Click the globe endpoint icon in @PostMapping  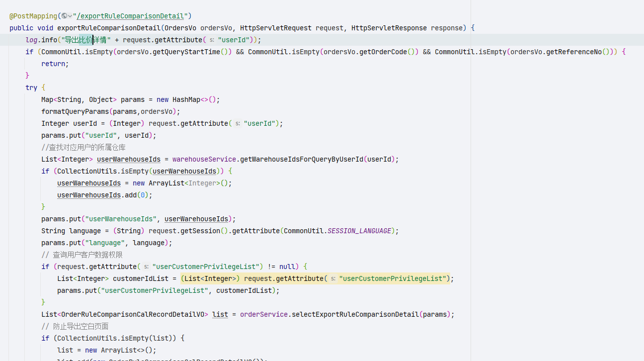coord(64,16)
